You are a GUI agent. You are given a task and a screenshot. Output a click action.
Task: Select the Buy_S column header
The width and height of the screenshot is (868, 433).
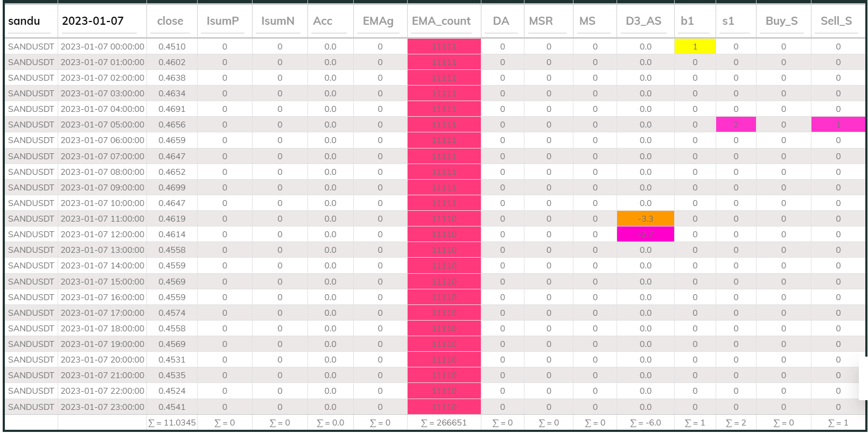click(x=782, y=21)
